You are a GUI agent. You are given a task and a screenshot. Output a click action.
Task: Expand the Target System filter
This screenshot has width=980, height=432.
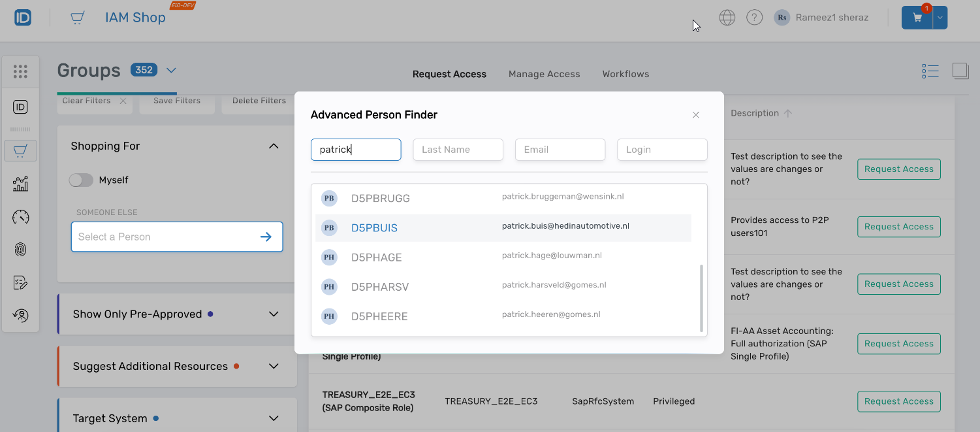[x=274, y=418]
